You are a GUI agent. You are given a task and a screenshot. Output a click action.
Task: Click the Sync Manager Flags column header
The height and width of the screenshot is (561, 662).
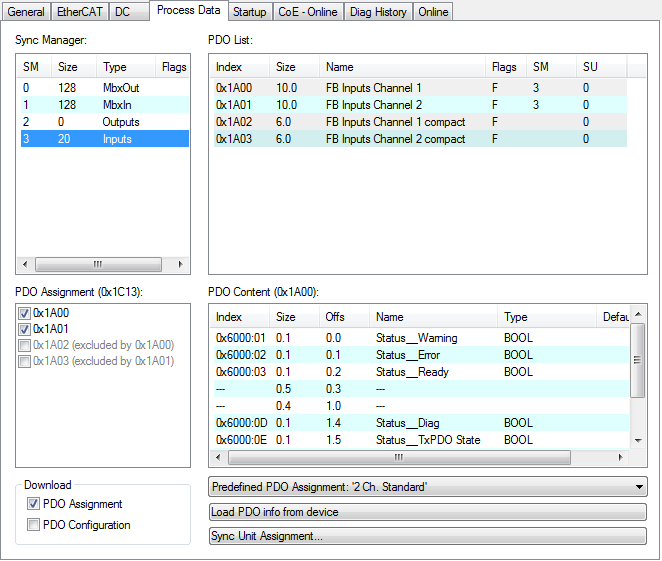(174, 67)
